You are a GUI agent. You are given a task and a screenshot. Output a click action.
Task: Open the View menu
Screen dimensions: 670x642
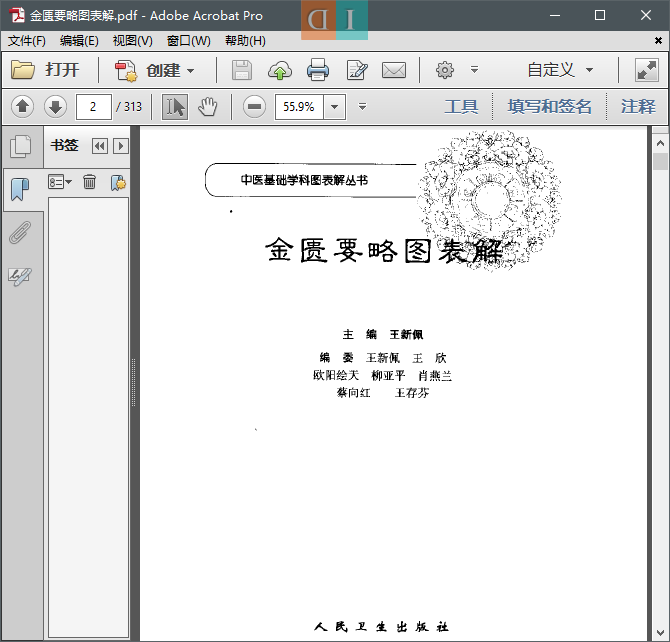pos(132,41)
